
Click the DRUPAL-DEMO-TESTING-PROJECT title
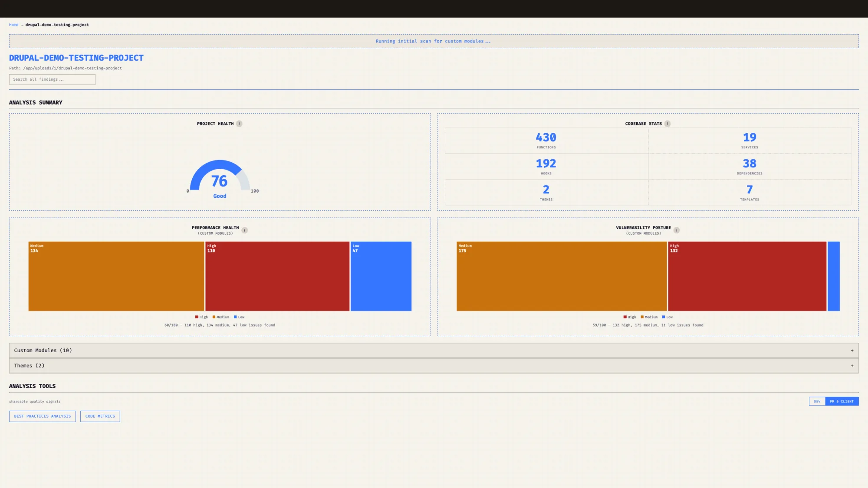(76, 58)
